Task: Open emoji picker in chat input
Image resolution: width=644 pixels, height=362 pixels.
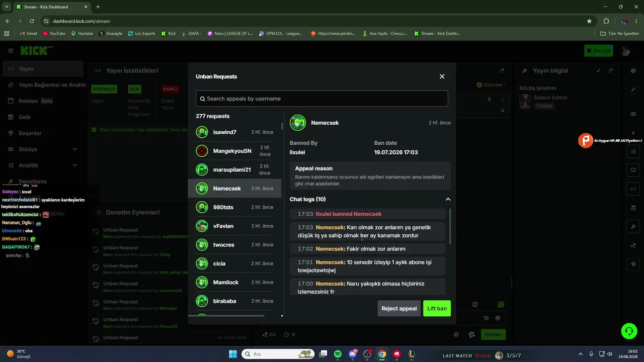Action: point(498,318)
